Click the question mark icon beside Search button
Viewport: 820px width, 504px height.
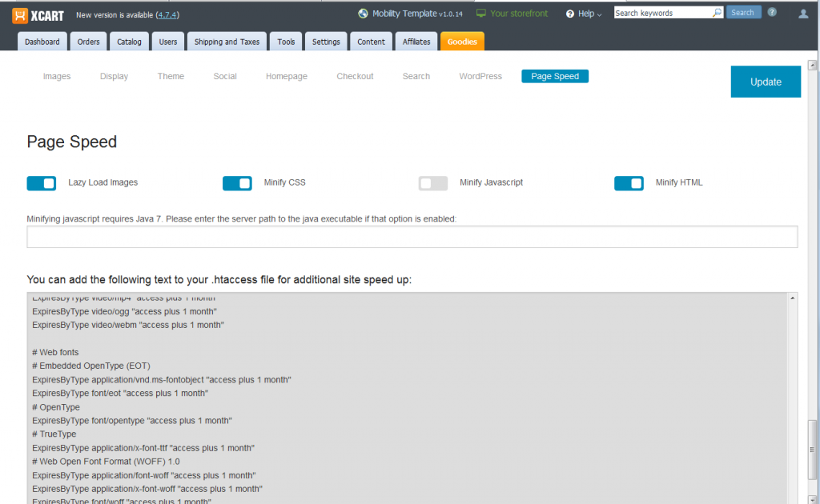tap(772, 13)
